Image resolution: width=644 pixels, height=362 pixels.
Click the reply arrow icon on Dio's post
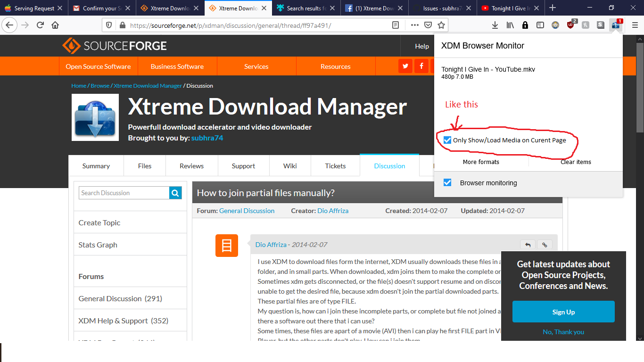coord(528,245)
